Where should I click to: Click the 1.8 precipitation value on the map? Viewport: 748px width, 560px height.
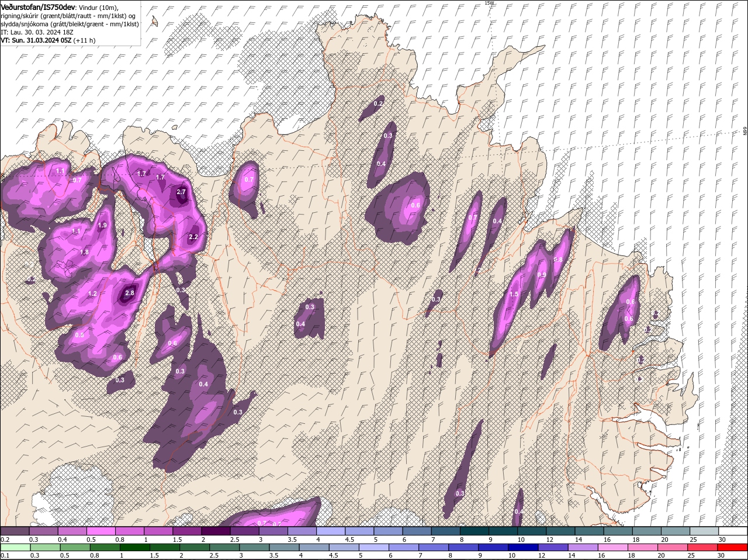84,252
